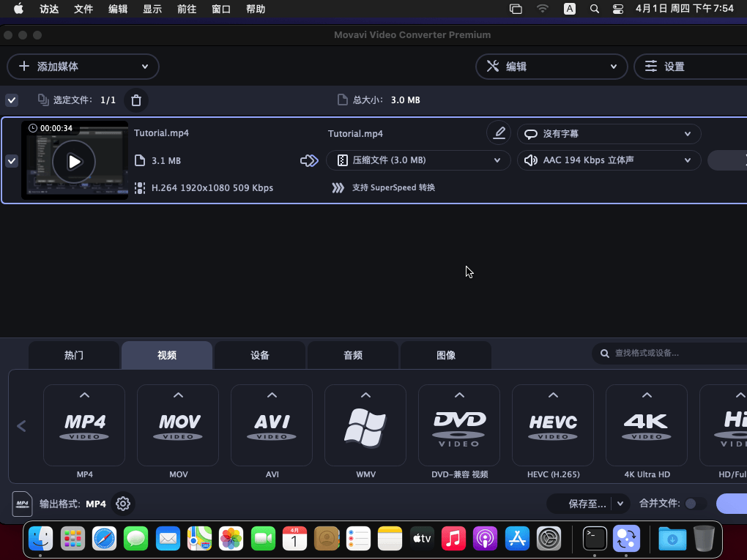Screen dimensions: 747x560
Task: Click the MP4 output format badge icon
Action: coord(22,504)
